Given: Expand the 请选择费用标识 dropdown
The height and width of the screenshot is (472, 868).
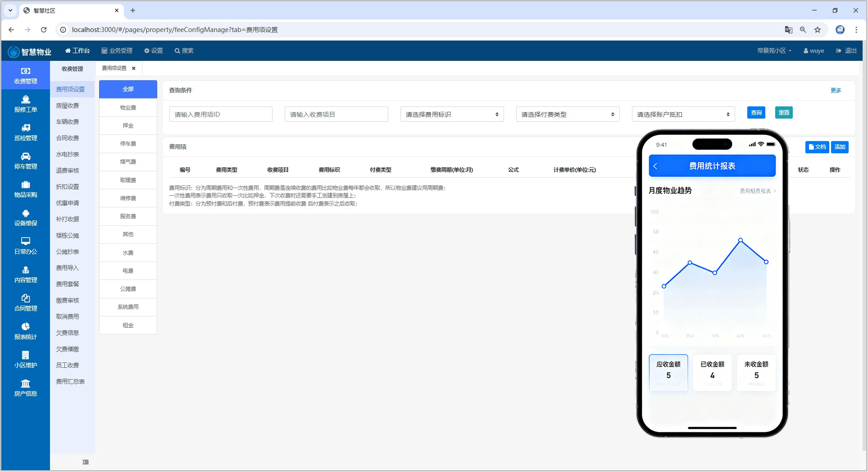Looking at the screenshot, I should [452, 115].
